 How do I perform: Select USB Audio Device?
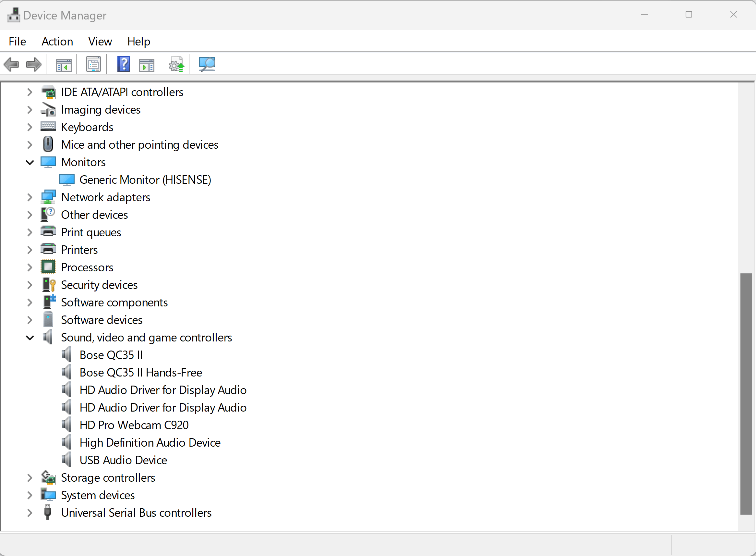123,460
